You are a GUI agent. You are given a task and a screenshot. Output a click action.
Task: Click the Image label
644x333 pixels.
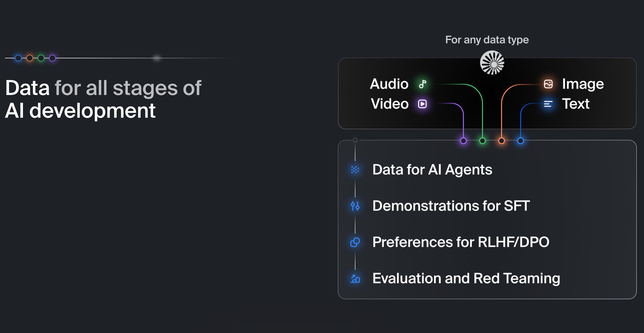pos(583,84)
